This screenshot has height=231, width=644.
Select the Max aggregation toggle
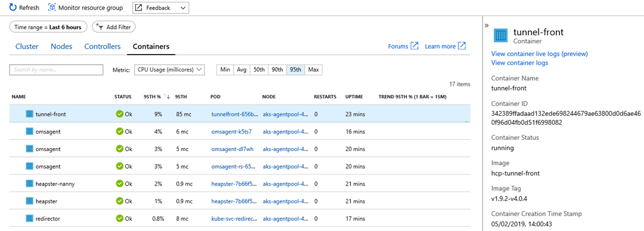click(313, 70)
